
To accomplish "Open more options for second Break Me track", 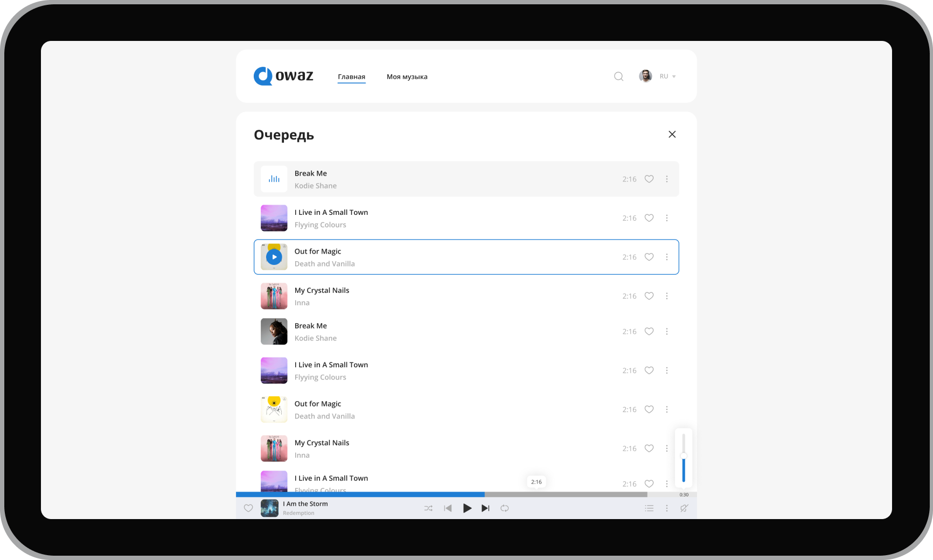I will (667, 332).
